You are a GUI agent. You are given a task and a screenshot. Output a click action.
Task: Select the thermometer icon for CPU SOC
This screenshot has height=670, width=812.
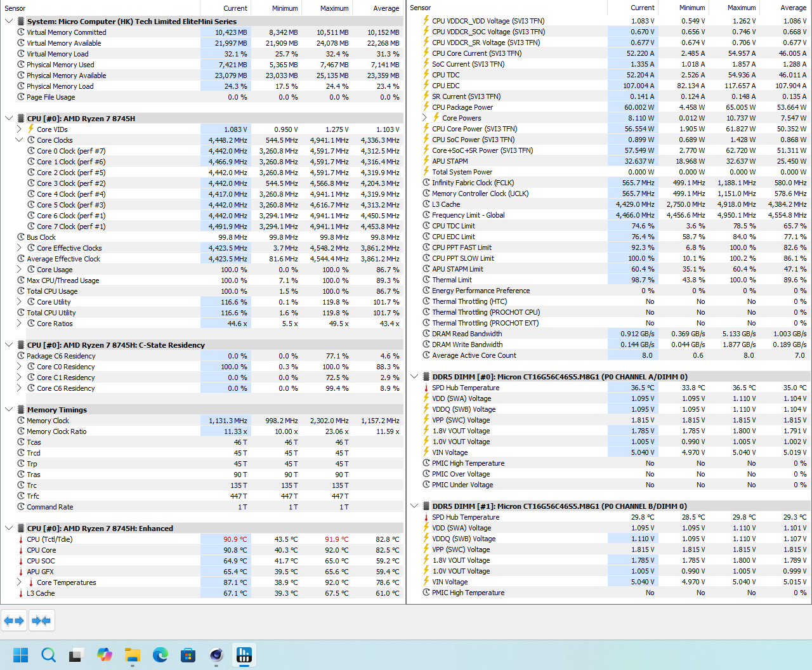pos(21,561)
